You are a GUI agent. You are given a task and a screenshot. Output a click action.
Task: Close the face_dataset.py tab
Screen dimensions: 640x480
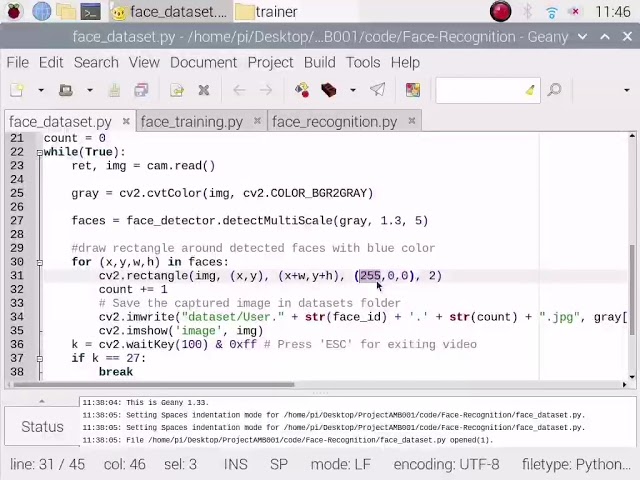point(126,122)
